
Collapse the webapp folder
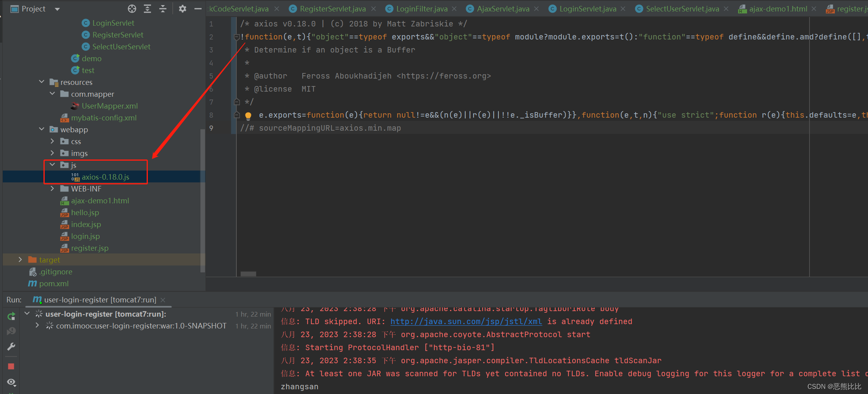tap(42, 129)
